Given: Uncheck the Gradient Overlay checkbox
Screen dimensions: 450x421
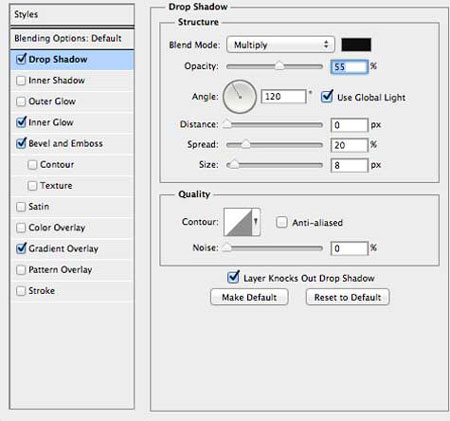Looking at the screenshot, I should pos(21,248).
